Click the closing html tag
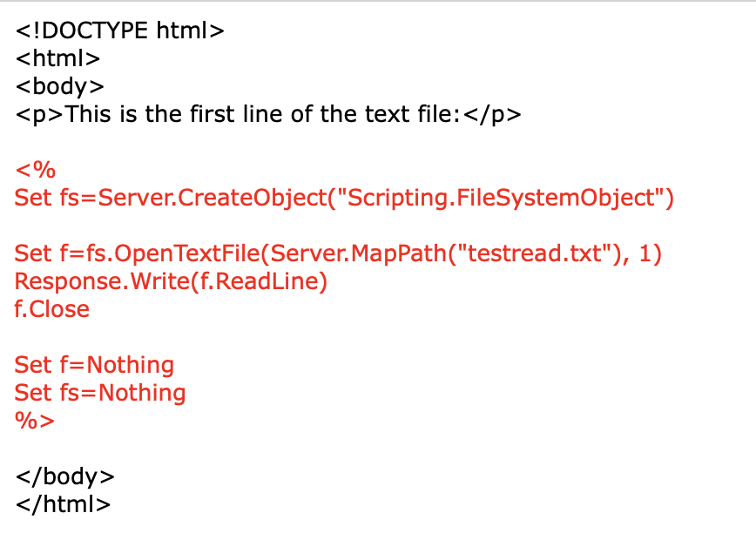Screen dimensions: 756x540 tap(64, 504)
